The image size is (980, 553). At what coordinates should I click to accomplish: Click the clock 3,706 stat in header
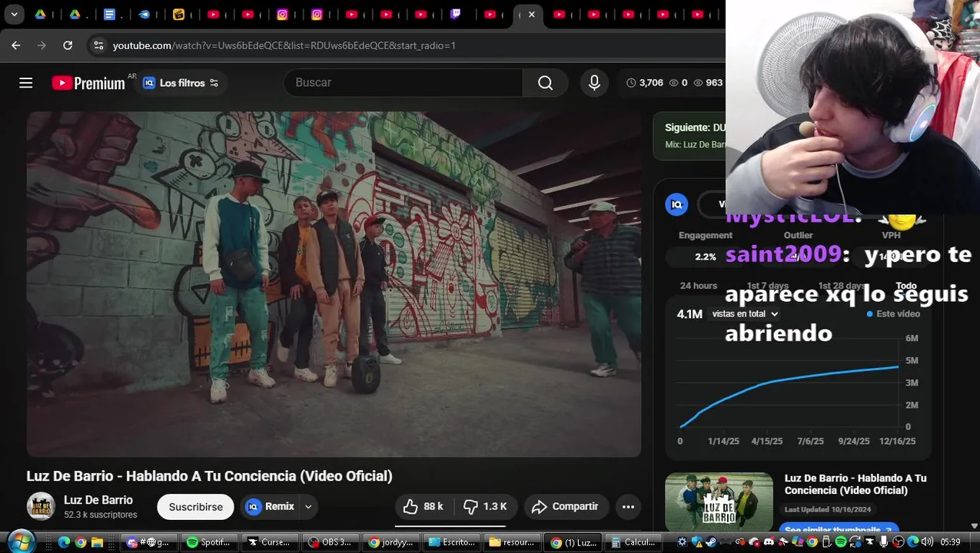pos(644,83)
